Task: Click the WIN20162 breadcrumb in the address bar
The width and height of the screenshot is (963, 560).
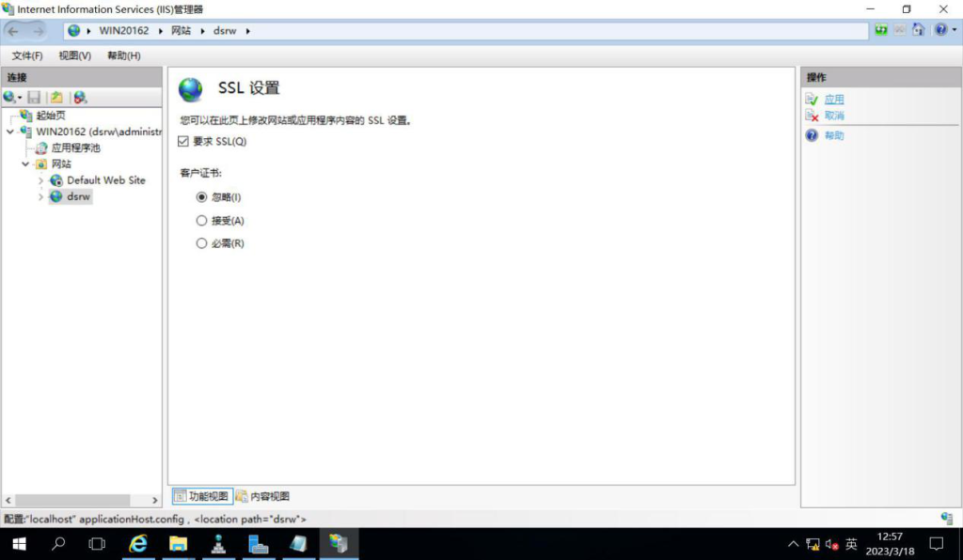Action: (x=124, y=31)
